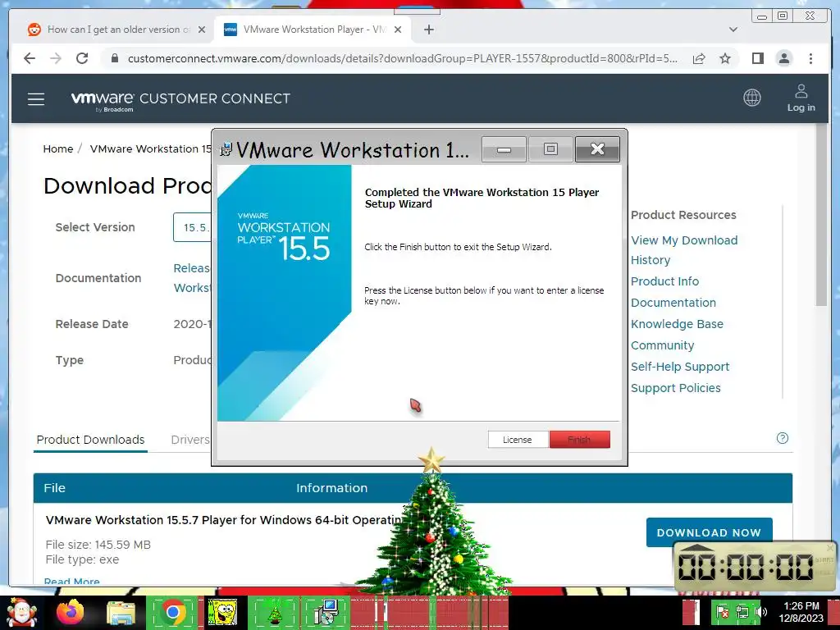Click the browser forward arrow
The width and height of the screenshot is (840, 630).
pyautogui.click(x=56, y=58)
